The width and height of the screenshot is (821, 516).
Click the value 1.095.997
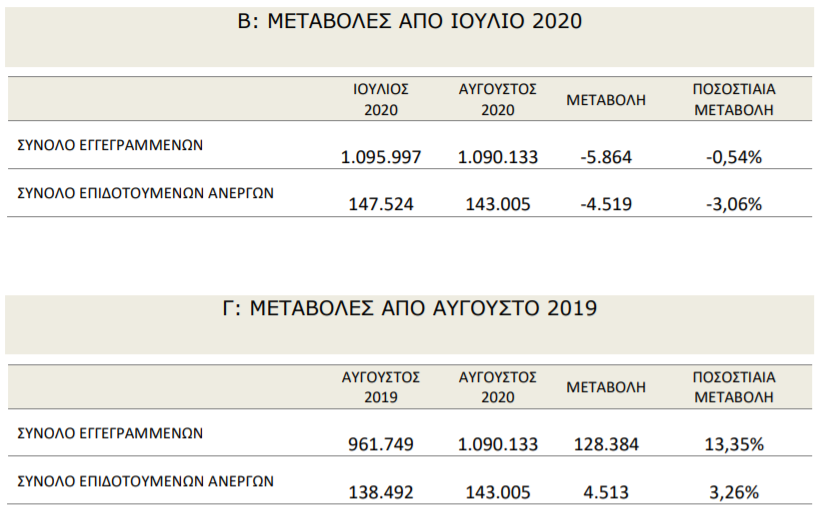(381, 157)
